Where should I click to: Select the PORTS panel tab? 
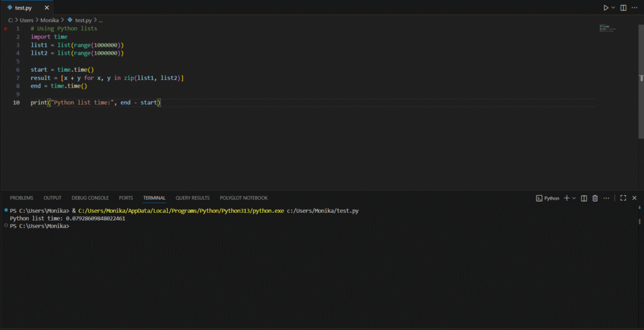[126, 198]
